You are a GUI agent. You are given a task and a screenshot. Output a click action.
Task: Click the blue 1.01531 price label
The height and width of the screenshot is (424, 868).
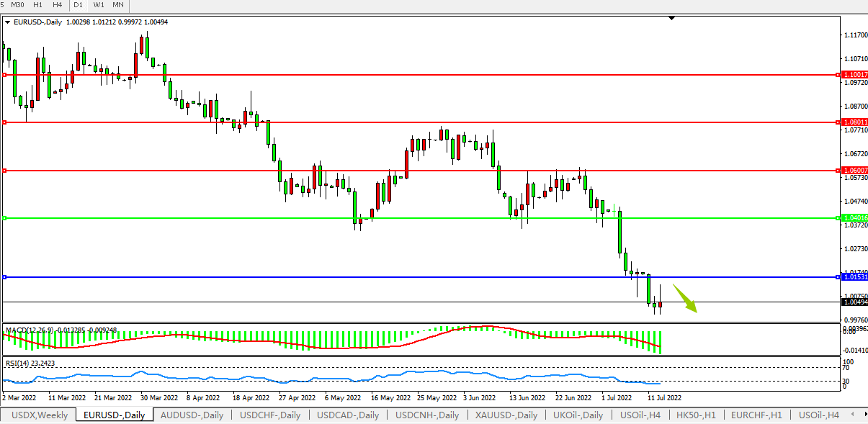[854, 277]
